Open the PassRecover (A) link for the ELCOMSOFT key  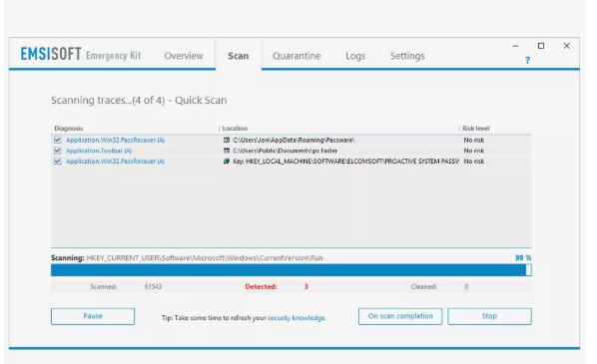pos(115,162)
